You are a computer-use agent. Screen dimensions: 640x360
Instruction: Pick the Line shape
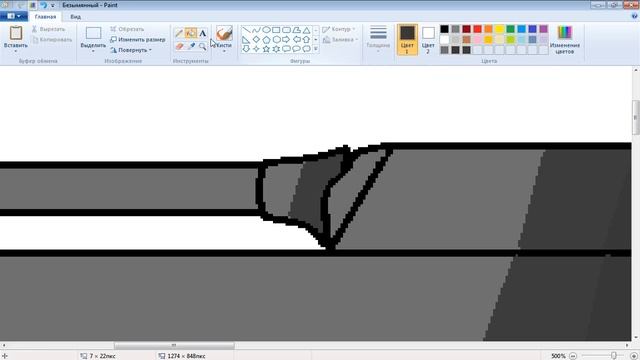246,30
